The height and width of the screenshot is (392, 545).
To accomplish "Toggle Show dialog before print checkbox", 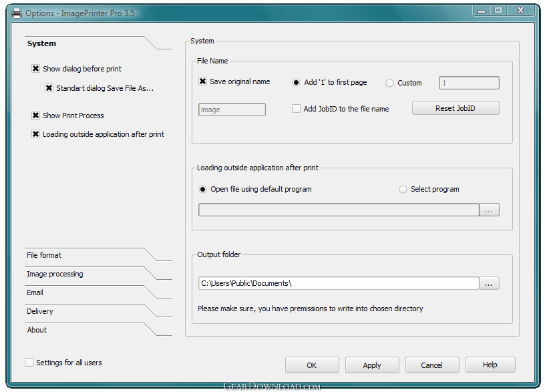I will point(35,69).
